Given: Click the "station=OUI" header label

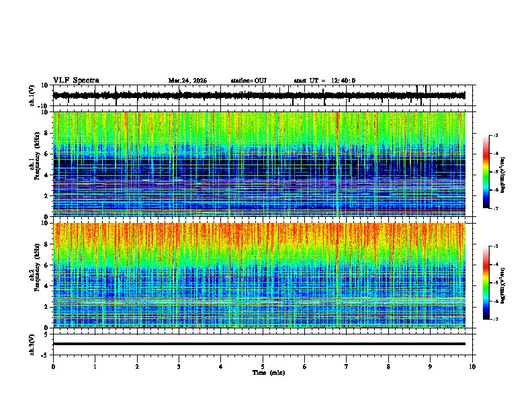Looking at the screenshot, I should point(249,81).
